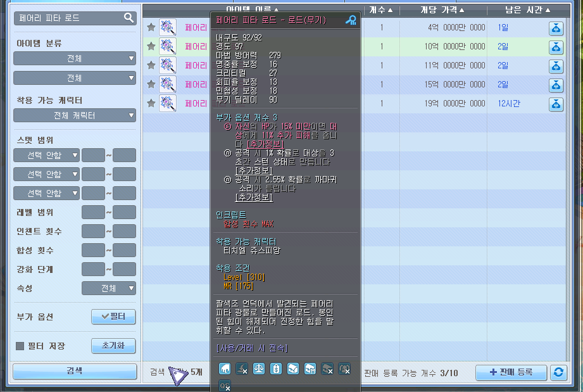Open the first 전체 dropdown under 아이템 분류
This screenshot has height=392, width=583.
[75, 58]
